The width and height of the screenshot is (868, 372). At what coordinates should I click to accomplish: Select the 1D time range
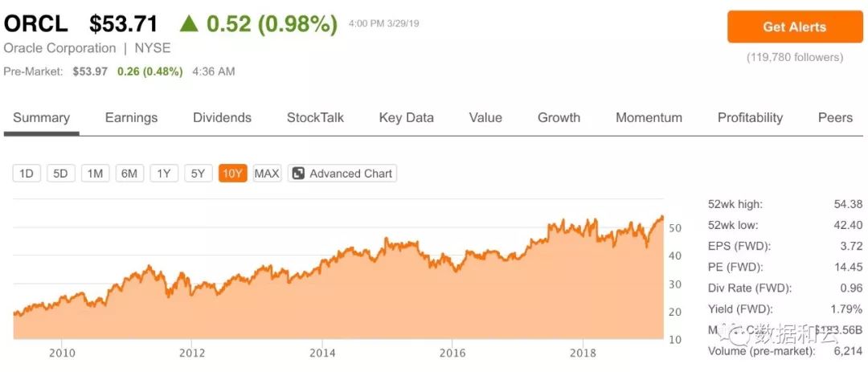click(x=27, y=174)
